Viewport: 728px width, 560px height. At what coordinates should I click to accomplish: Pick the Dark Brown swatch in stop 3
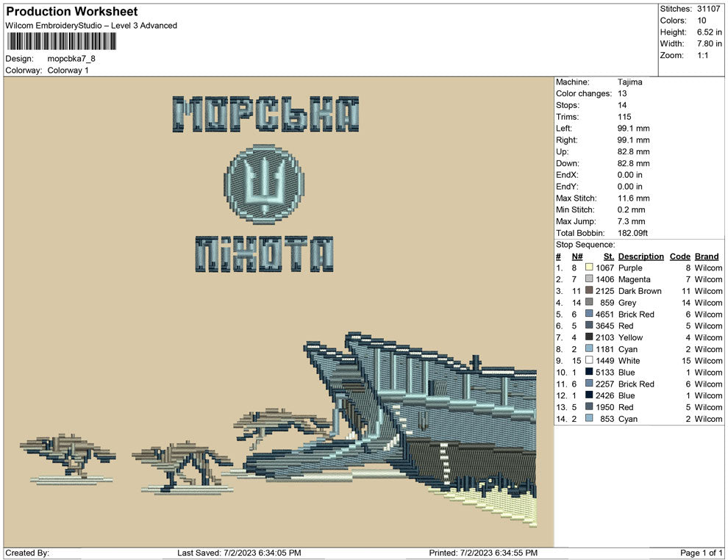(x=589, y=291)
